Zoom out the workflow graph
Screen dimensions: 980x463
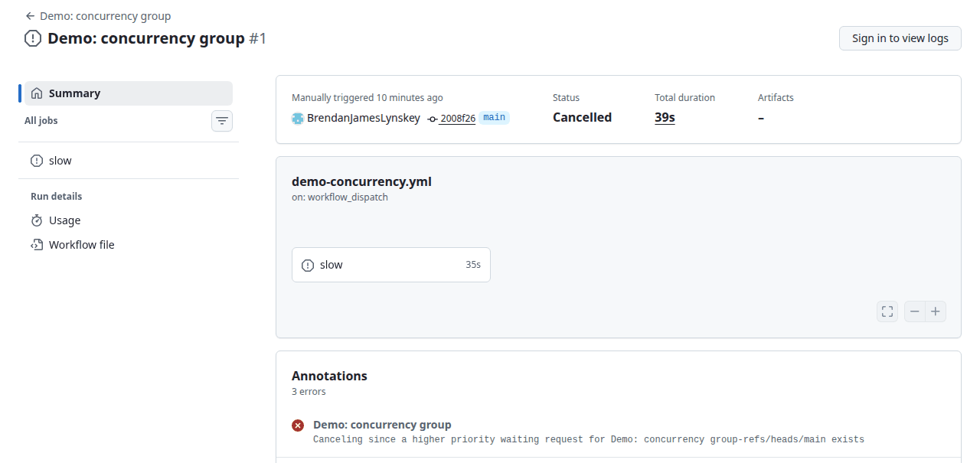point(915,311)
